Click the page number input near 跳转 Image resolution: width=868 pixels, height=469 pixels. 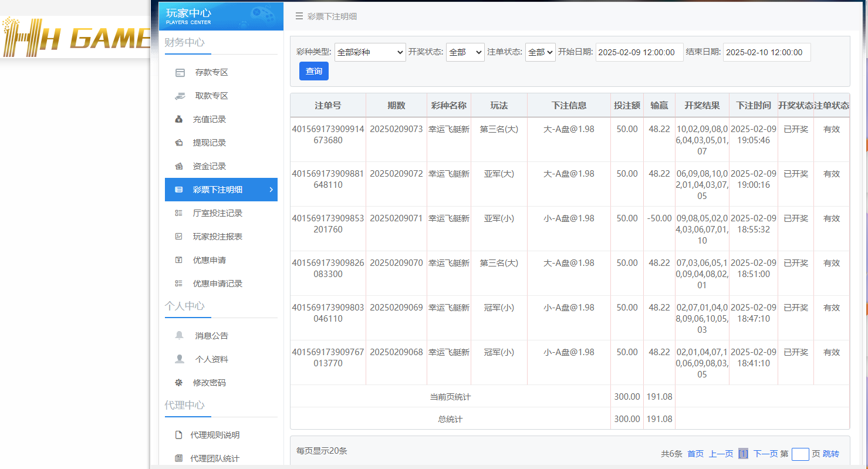coord(802,453)
